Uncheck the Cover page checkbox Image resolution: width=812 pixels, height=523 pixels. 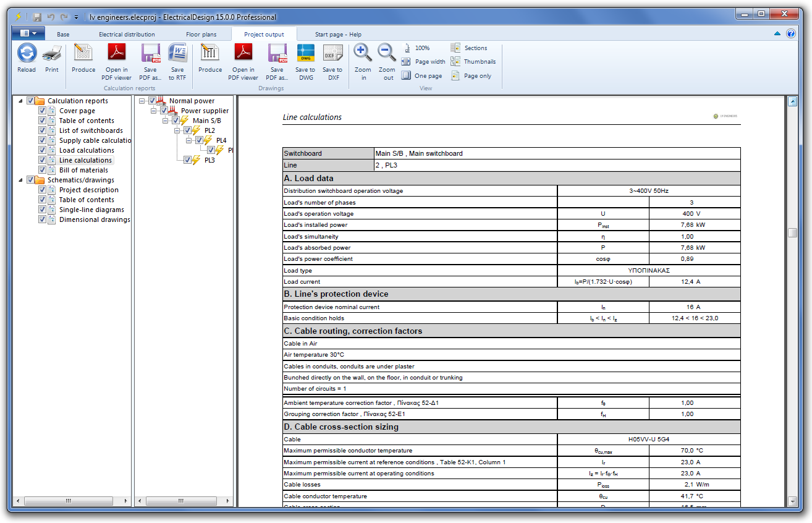pyautogui.click(x=42, y=111)
